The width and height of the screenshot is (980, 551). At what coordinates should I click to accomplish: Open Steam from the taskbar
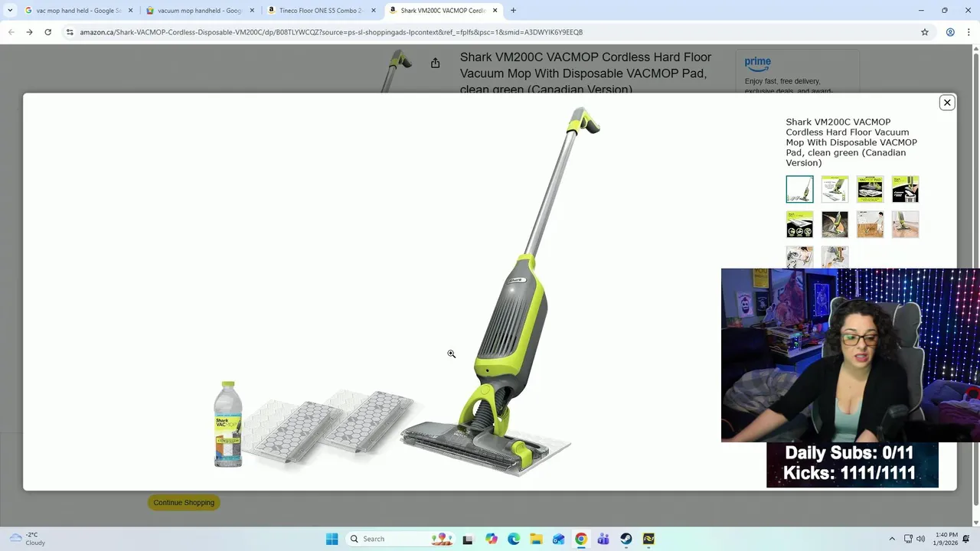(626, 539)
